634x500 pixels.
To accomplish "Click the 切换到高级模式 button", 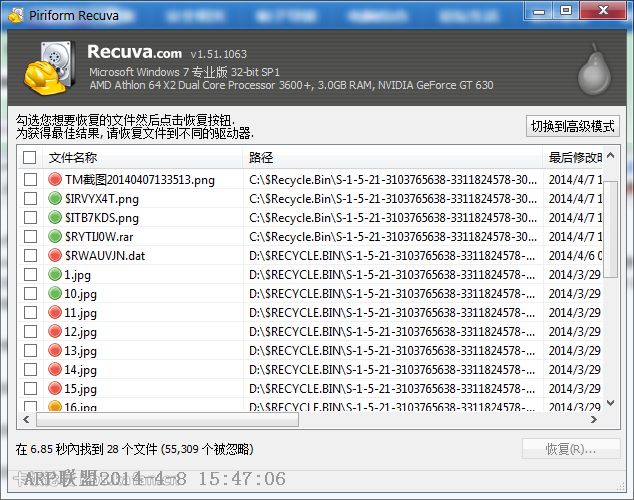I will (x=573, y=127).
